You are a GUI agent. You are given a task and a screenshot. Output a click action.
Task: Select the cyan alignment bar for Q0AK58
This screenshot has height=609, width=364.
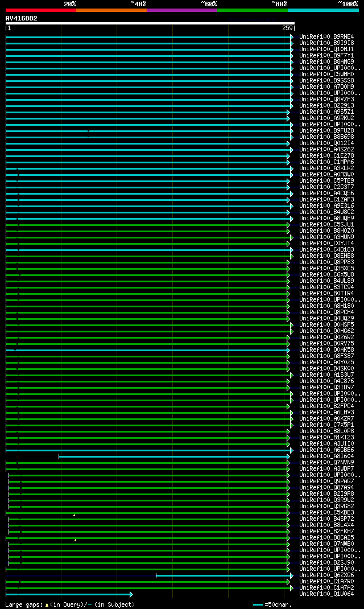tap(147, 351)
